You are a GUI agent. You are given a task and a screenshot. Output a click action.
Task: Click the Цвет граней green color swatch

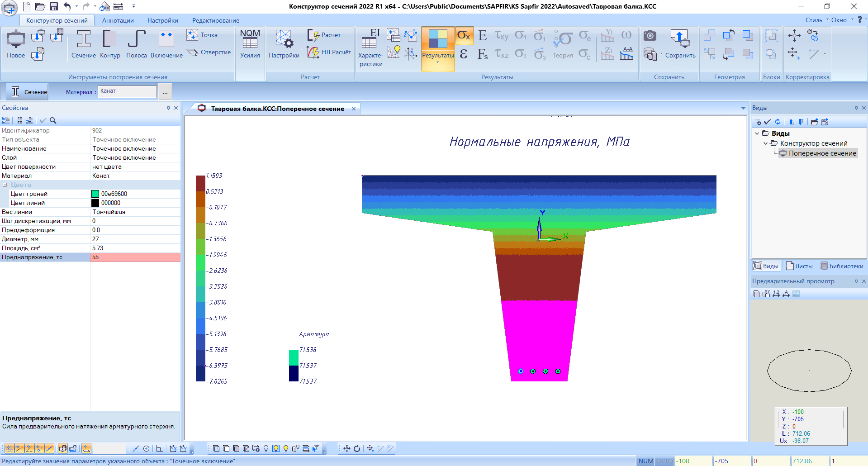[x=95, y=194]
